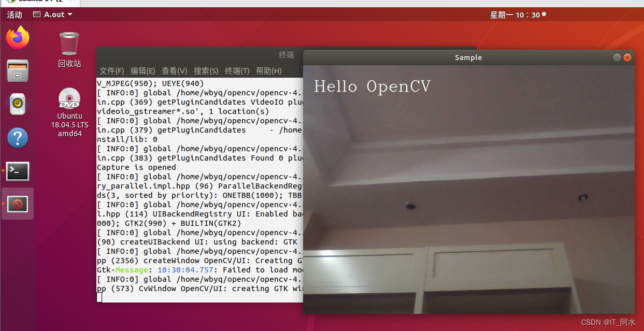
Task: Open the Help question mark icon
Action: (x=18, y=138)
